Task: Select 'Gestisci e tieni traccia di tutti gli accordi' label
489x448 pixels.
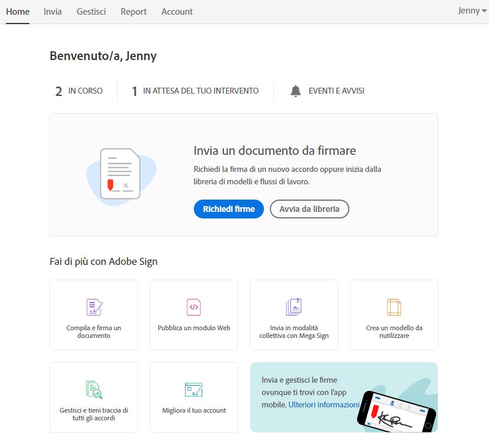Action: pos(94,414)
